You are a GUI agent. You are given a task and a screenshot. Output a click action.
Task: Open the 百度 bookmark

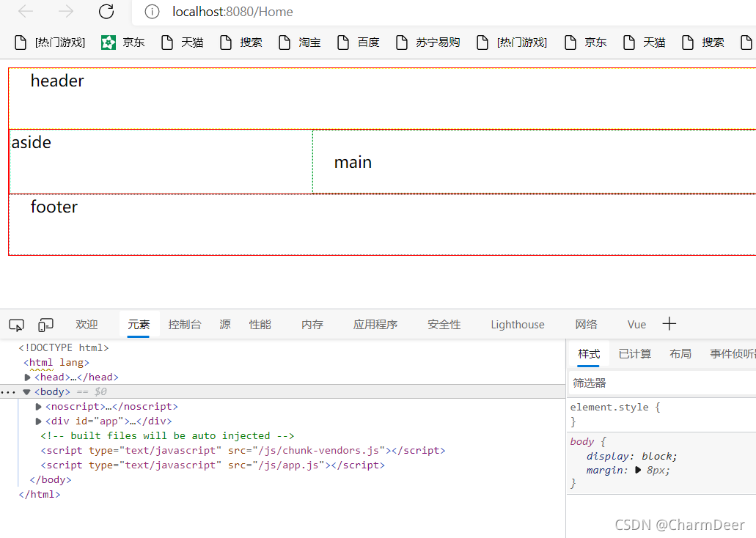pyautogui.click(x=359, y=43)
